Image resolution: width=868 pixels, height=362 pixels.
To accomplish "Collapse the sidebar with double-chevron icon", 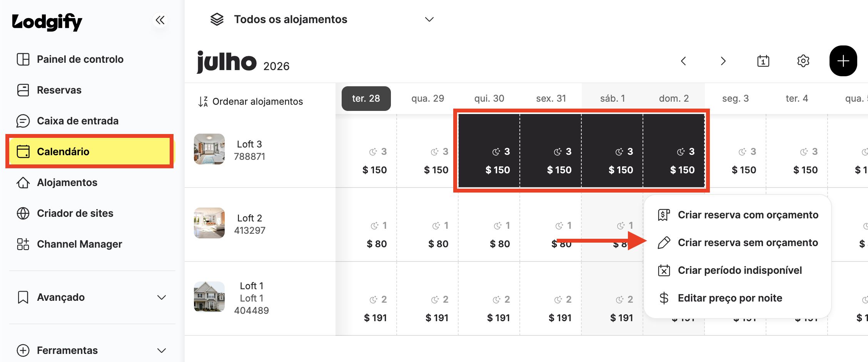I will point(160,20).
